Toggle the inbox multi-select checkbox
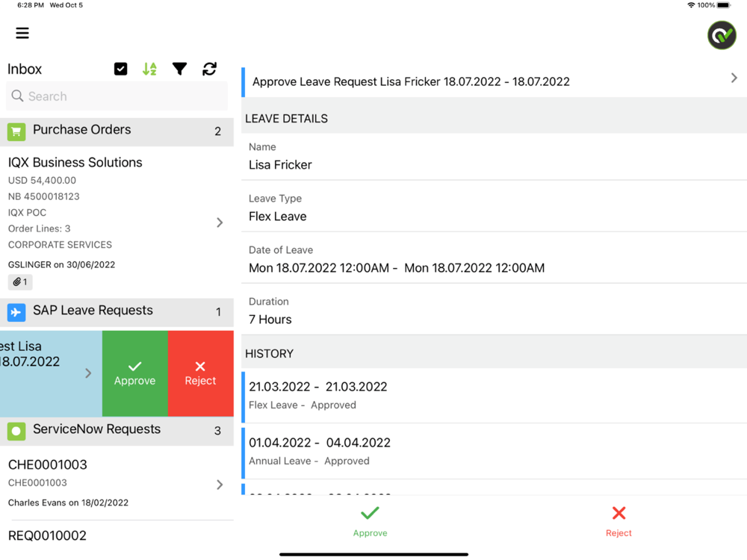This screenshot has height=560, width=747. (120, 69)
